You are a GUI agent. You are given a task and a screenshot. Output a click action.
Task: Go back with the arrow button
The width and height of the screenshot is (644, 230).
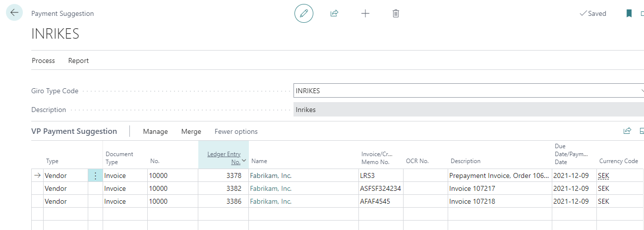14,13
